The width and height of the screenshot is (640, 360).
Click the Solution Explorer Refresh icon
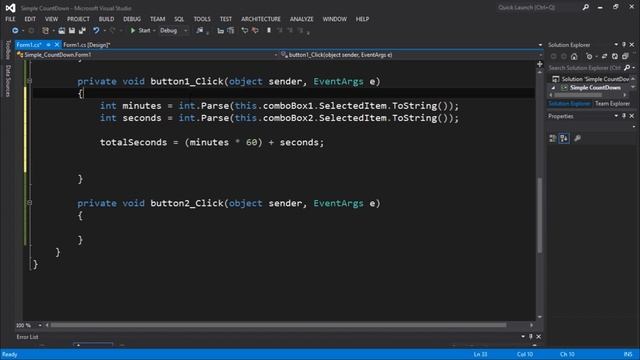615,56
